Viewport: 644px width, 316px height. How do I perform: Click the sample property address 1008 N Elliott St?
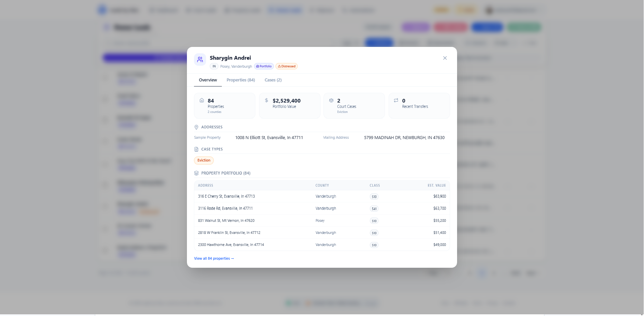(x=269, y=138)
